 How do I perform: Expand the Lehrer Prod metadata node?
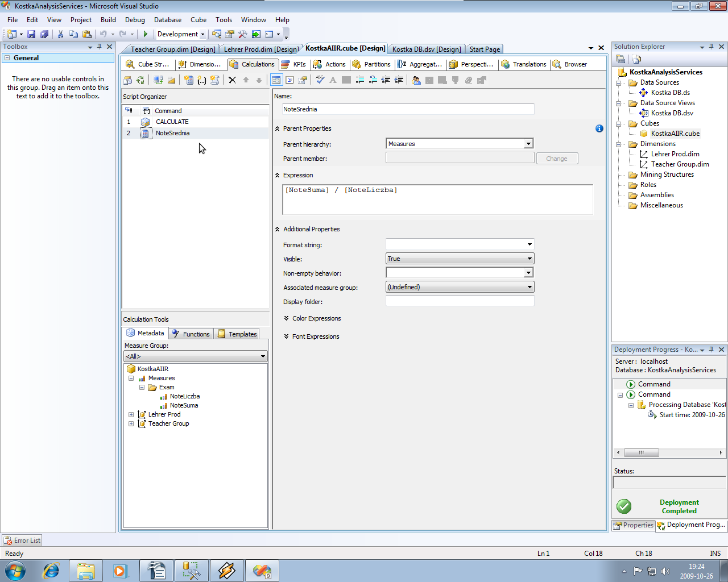(x=131, y=414)
